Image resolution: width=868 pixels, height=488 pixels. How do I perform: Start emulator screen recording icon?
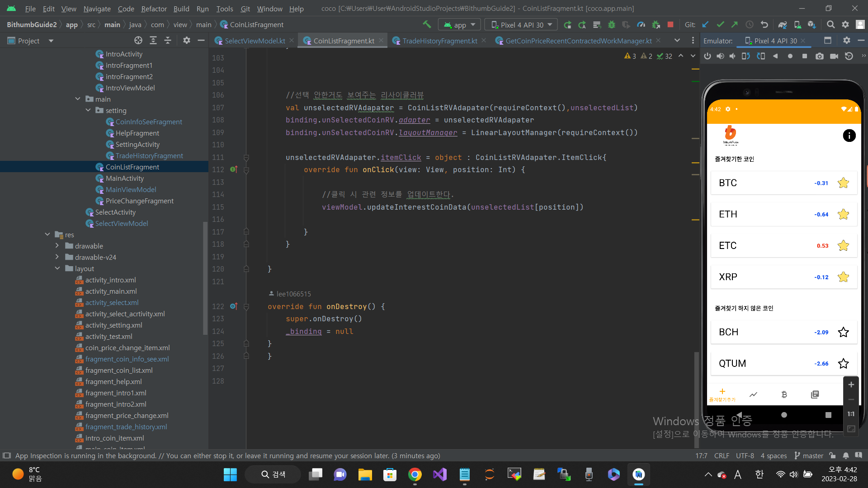[x=834, y=56]
